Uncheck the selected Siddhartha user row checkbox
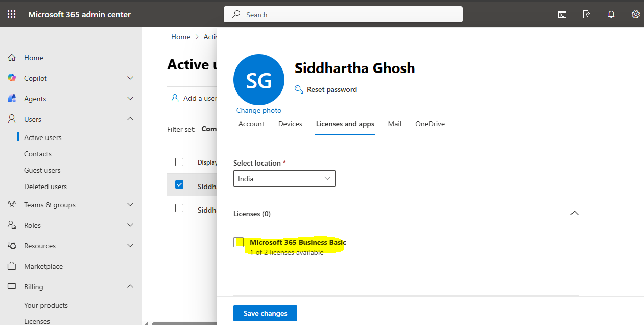This screenshot has width=644, height=325. (x=179, y=184)
